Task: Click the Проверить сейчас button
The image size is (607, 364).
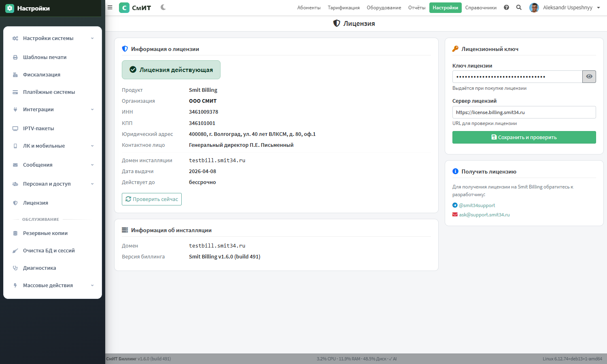Action: 152,199
